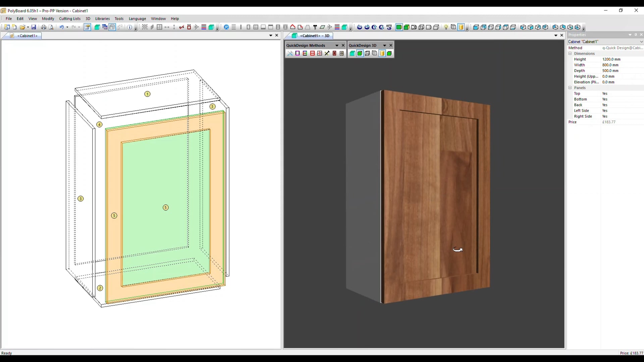Select the green solid cube in QuickDesign 3D
Image resolution: width=644 pixels, height=362 pixels.
click(360, 53)
